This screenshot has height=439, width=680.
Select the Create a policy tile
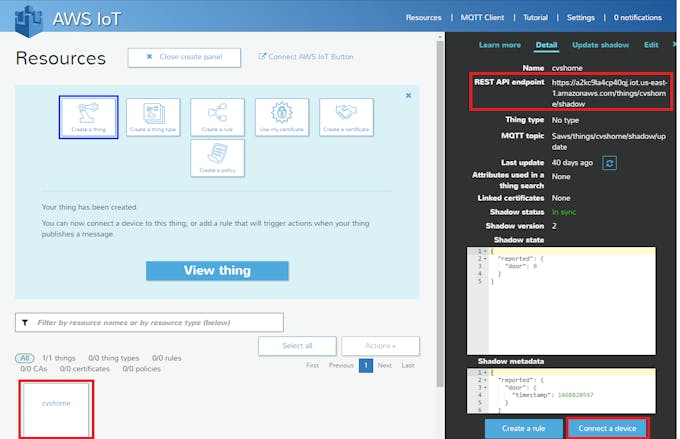pos(217,158)
